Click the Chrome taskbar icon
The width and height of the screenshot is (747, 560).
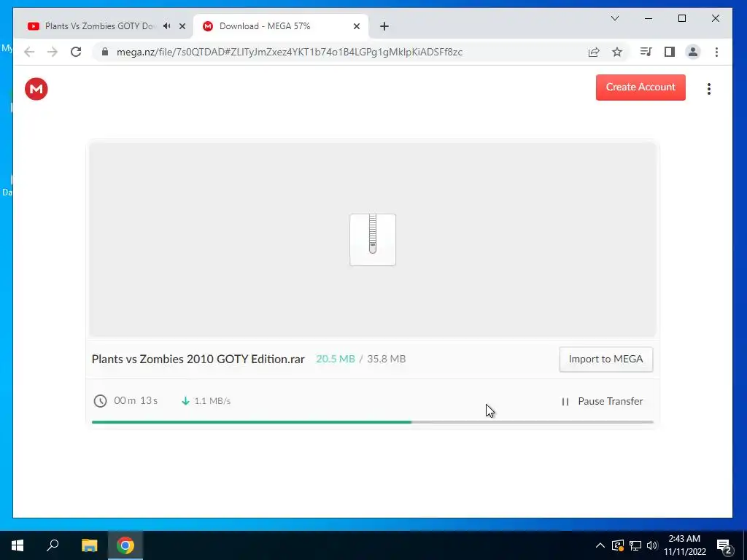pyautogui.click(x=125, y=545)
